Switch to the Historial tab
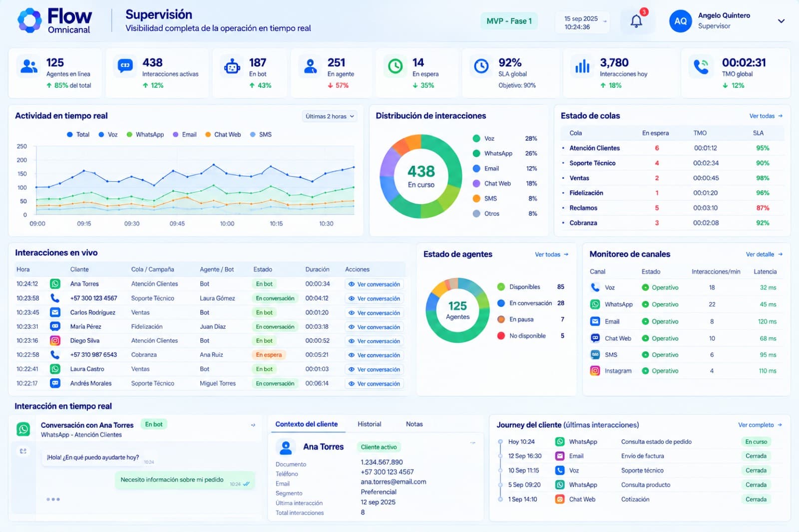799x532 pixels. (370, 424)
